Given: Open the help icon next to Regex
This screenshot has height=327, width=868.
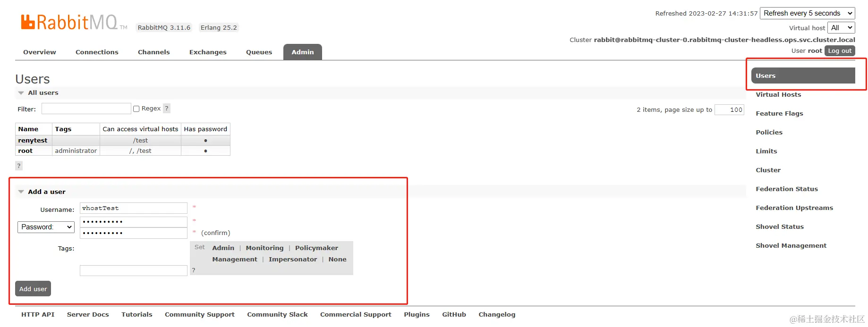Looking at the screenshot, I should 167,109.
